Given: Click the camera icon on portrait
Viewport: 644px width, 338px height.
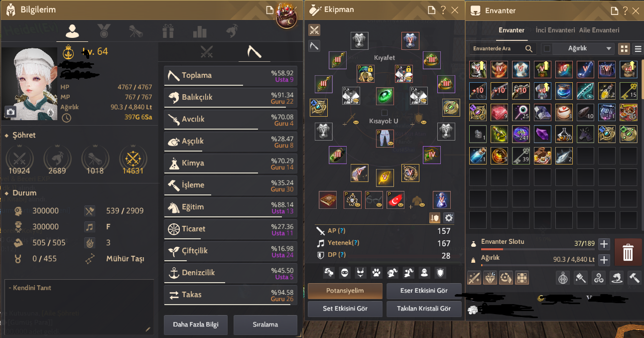Looking at the screenshot, I should (10, 112).
